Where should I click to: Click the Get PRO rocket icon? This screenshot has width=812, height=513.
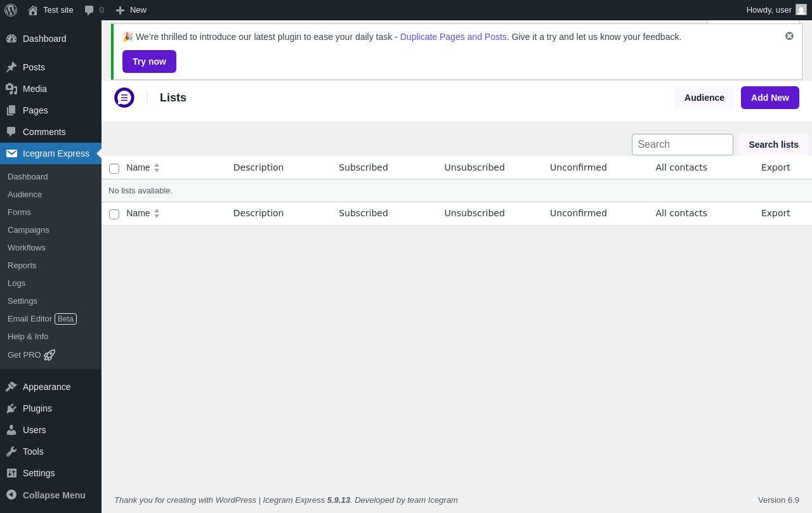click(49, 355)
